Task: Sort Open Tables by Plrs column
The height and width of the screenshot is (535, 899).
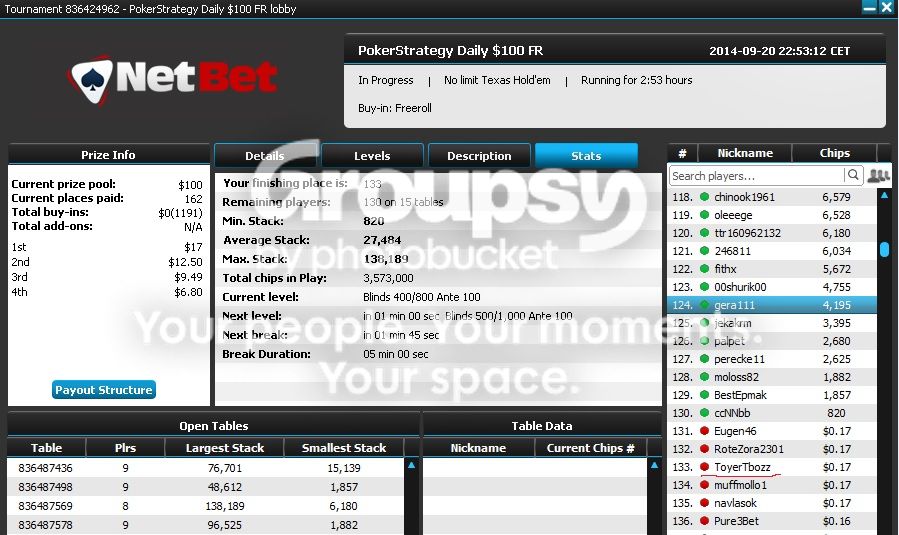Action: (x=125, y=448)
